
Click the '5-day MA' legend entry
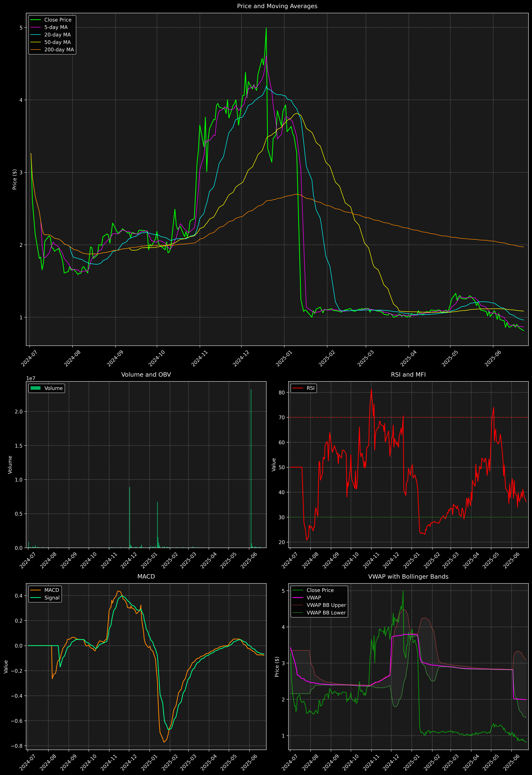56,27
